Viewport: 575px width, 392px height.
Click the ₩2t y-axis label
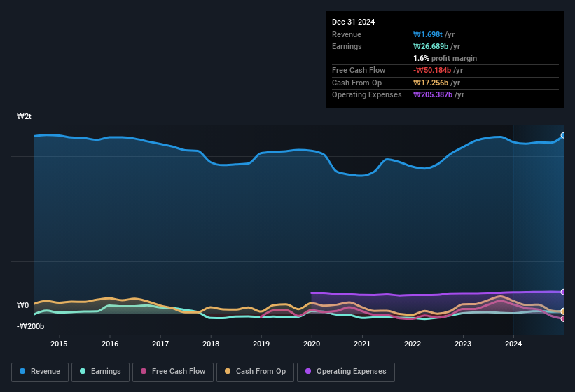coord(24,116)
